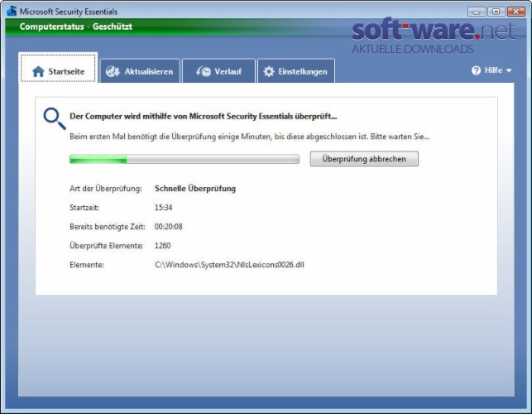Click the file path NlsLexicons0026.dll

(229, 265)
